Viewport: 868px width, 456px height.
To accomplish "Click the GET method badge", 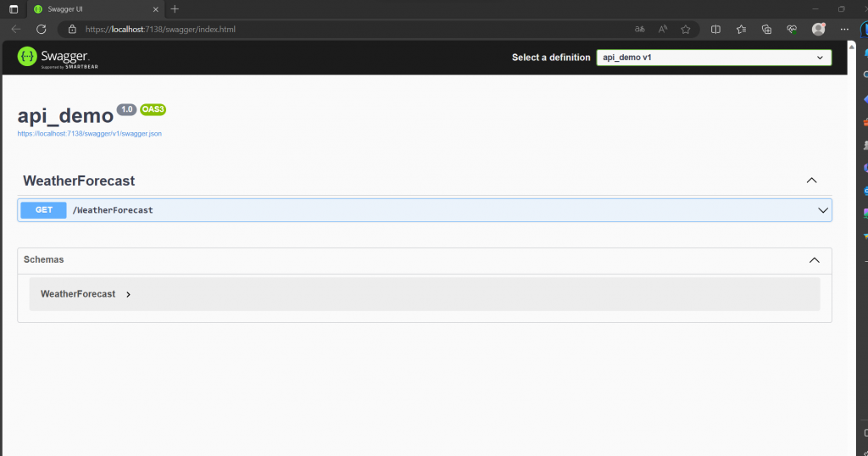I will point(44,209).
